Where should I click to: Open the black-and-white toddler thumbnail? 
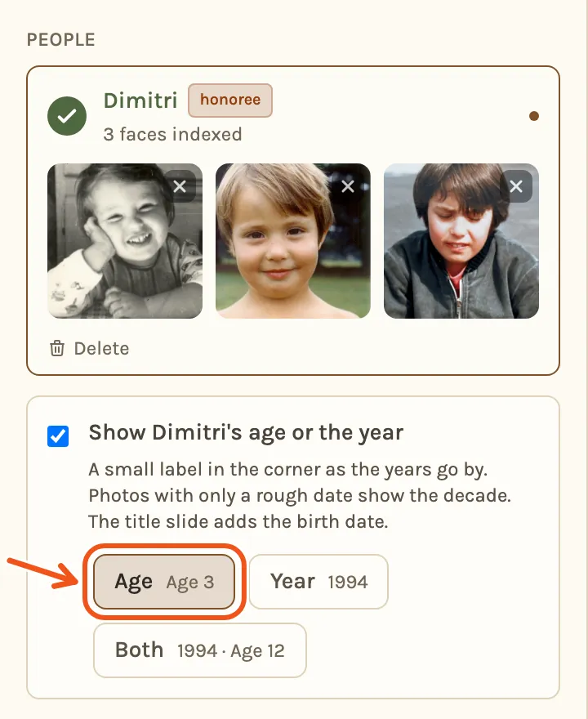(x=125, y=241)
